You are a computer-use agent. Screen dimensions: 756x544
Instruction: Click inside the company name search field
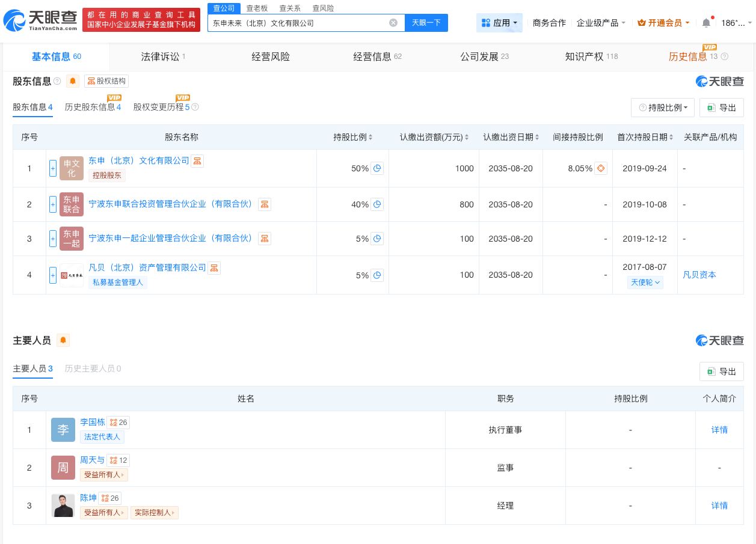[301, 23]
